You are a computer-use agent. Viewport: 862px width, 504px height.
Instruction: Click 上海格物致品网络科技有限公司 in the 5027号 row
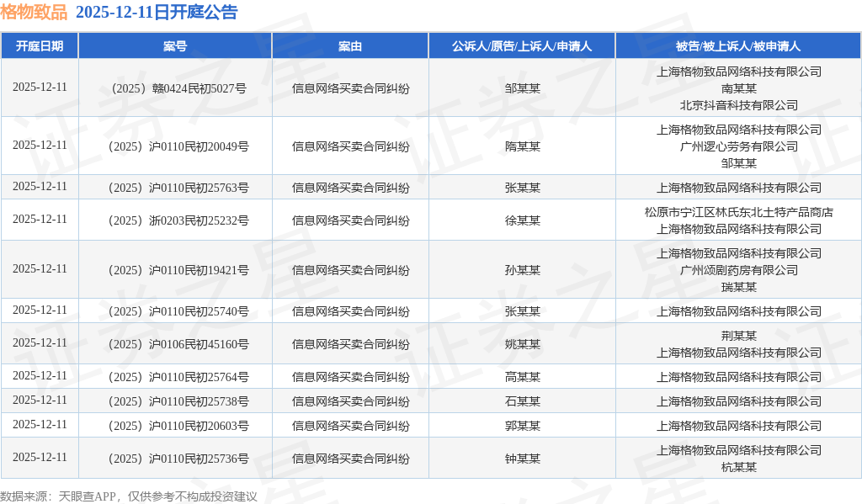coord(739,72)
